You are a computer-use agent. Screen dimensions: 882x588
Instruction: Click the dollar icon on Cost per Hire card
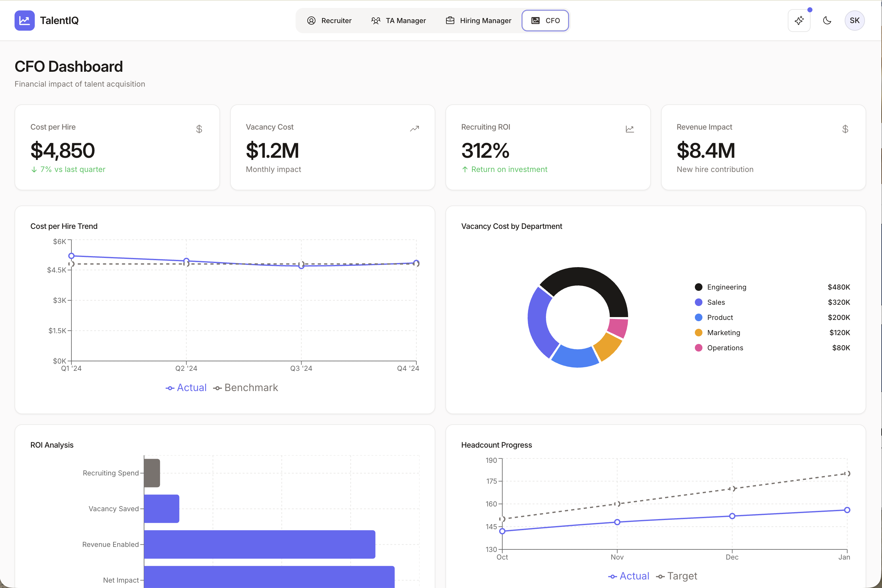coord(199,129)
